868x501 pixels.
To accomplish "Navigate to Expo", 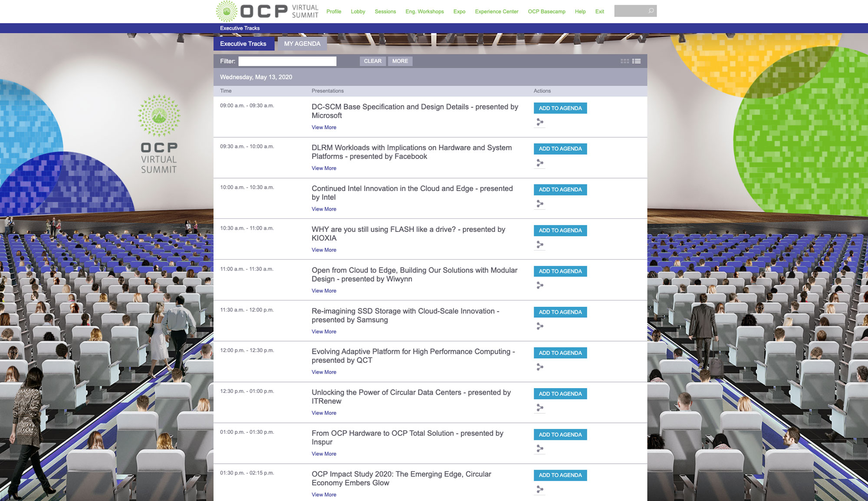I will click(459, 12).
